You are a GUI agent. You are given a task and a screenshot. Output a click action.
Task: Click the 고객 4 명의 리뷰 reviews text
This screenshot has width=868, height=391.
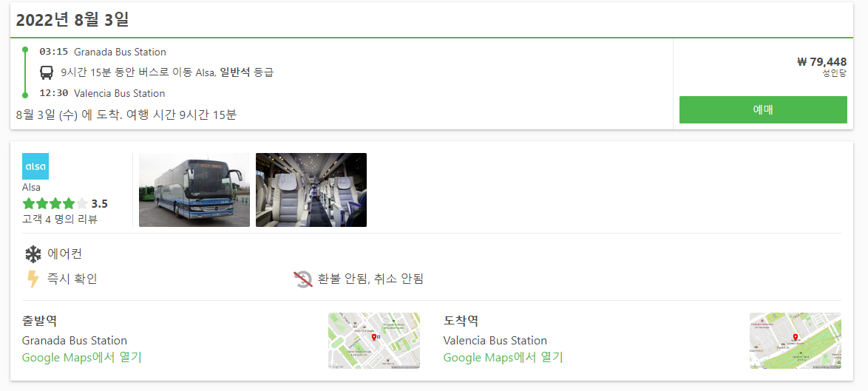pos(60,219)
